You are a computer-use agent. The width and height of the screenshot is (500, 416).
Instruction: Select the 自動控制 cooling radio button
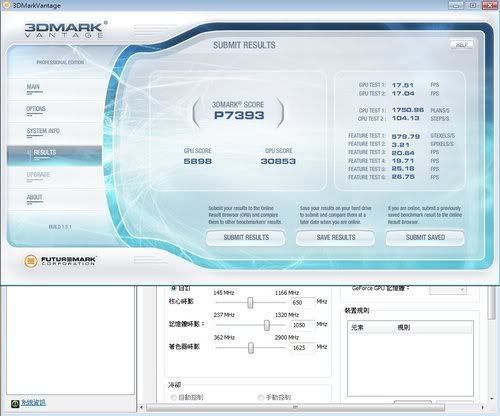173,397
